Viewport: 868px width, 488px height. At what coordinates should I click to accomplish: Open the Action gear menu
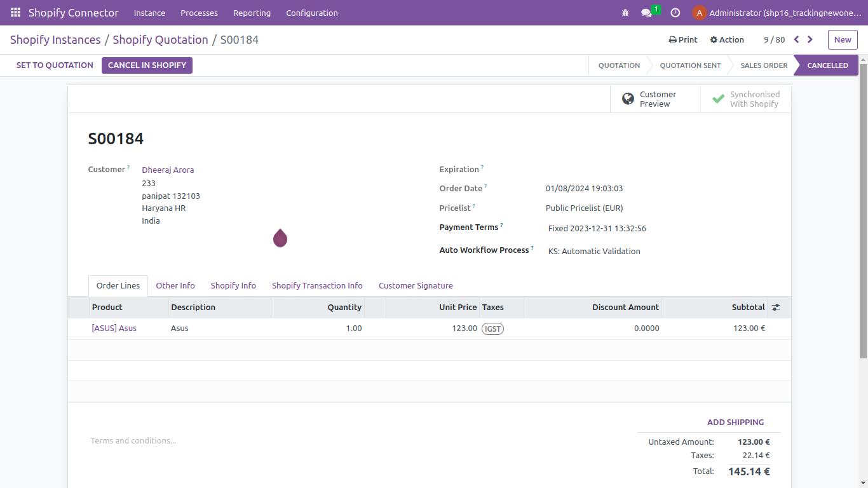[x=727, y=39]
